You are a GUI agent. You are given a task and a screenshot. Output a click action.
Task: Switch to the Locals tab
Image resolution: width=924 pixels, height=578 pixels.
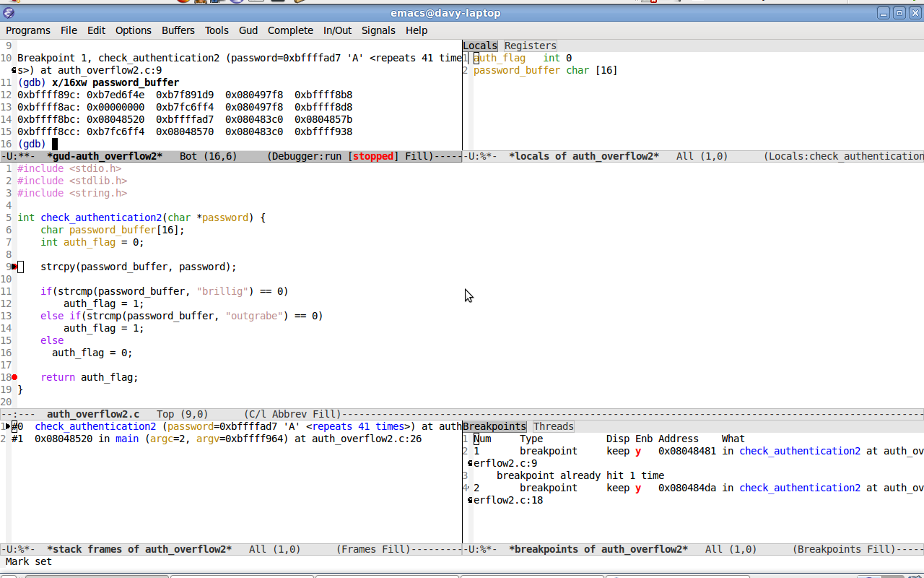480,46
